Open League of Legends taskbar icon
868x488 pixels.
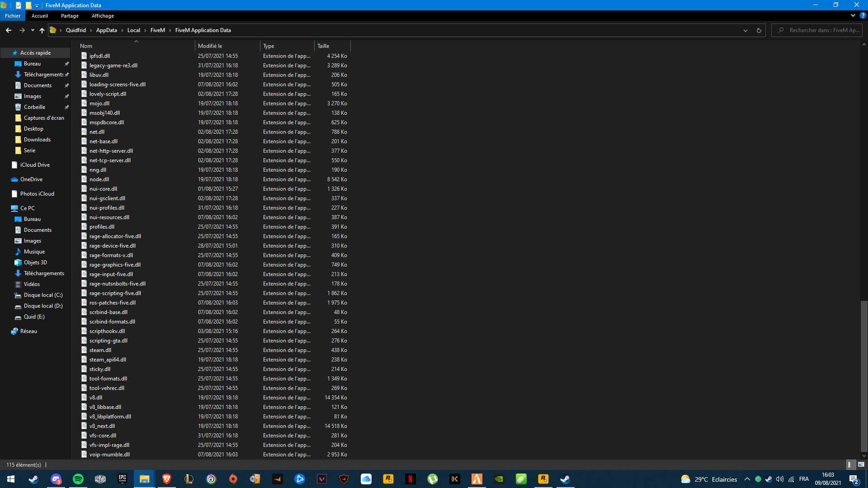pos(189,479)
